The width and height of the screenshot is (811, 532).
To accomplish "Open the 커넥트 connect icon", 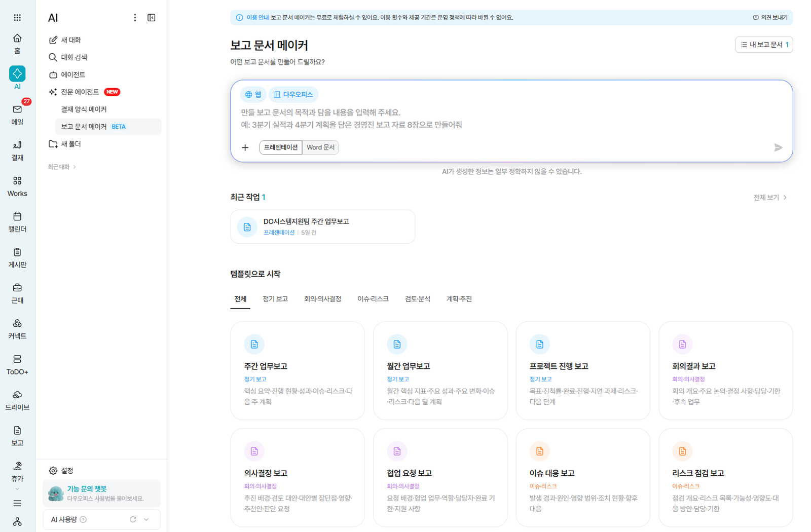I will tap(17, 329).
